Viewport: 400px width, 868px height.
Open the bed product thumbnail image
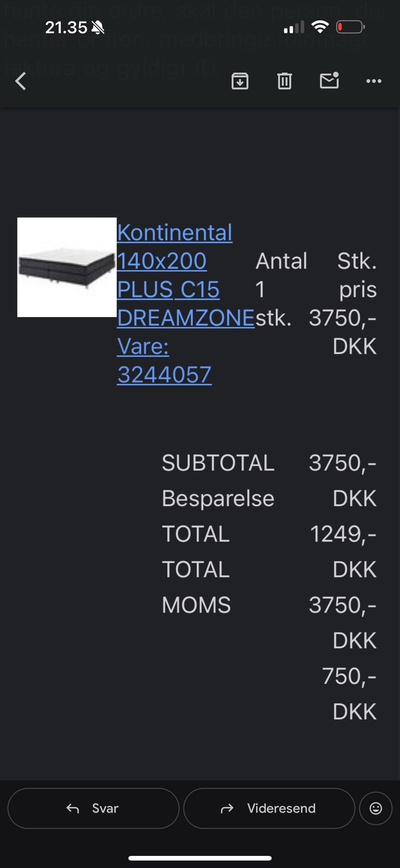[67, 267]
